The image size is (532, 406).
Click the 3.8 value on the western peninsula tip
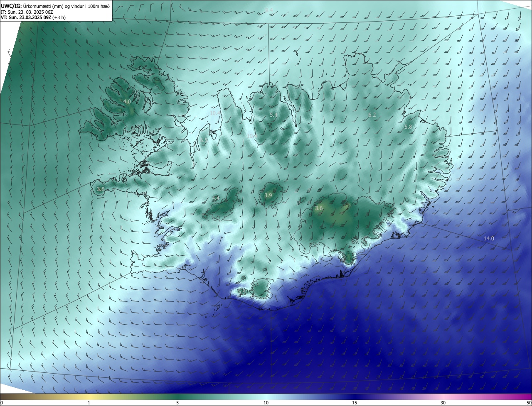(x=101, y=189)
